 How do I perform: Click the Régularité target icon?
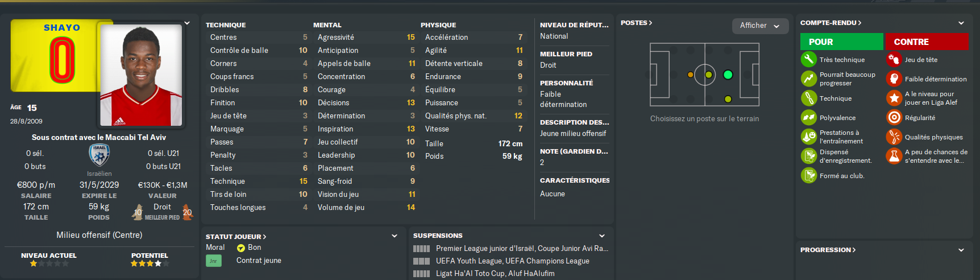(x=894, y=117)
